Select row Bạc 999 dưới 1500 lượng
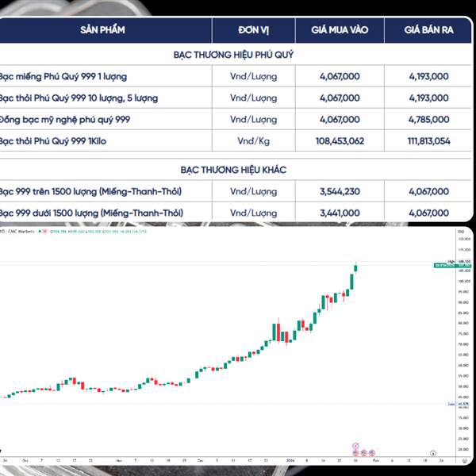 [x=236, y=212]
